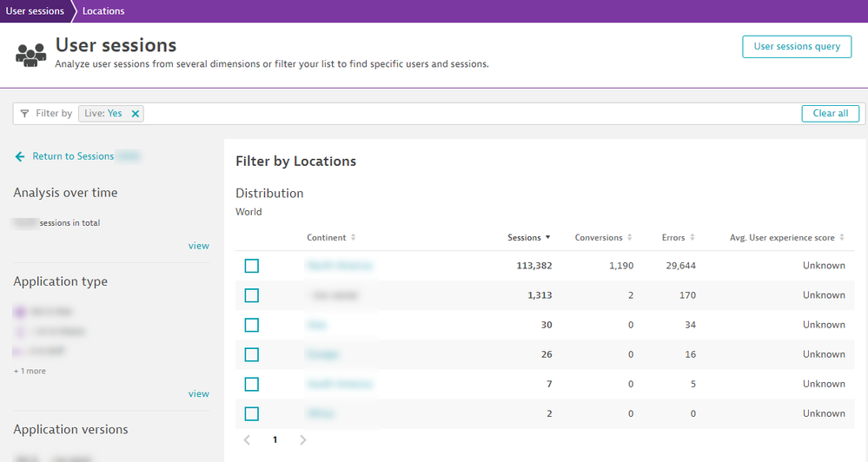Open User sessions breadcrumb
This screenshot has height=462, width=868.
tap(35, 11)
